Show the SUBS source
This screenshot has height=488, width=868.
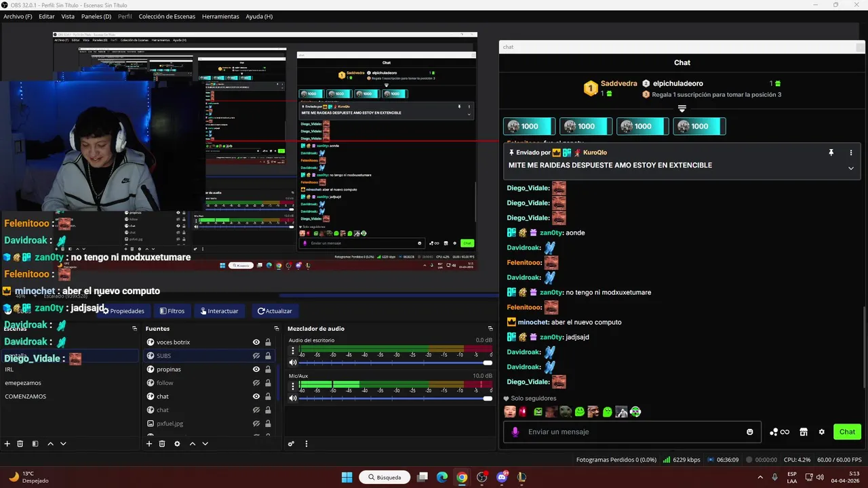(256, 356)
